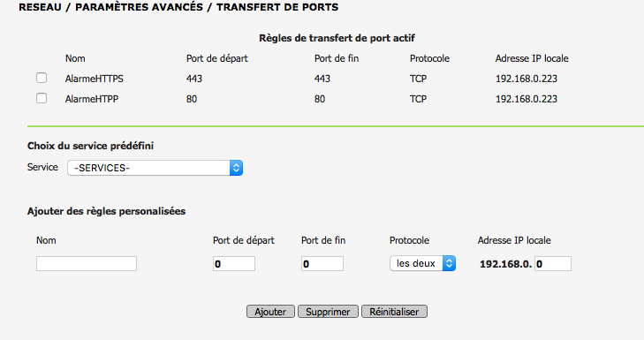Select the AlarmeHTTPS rule name
Image resolution: width=644 pixels, height=340 pixels.
click(x=94, y=79)
